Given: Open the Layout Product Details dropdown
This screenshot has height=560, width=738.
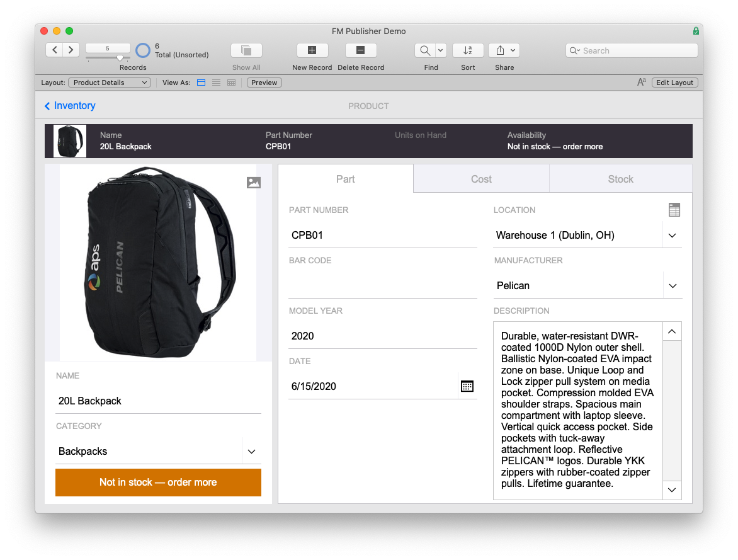Looking at the screenshot, I should (109, 83).
